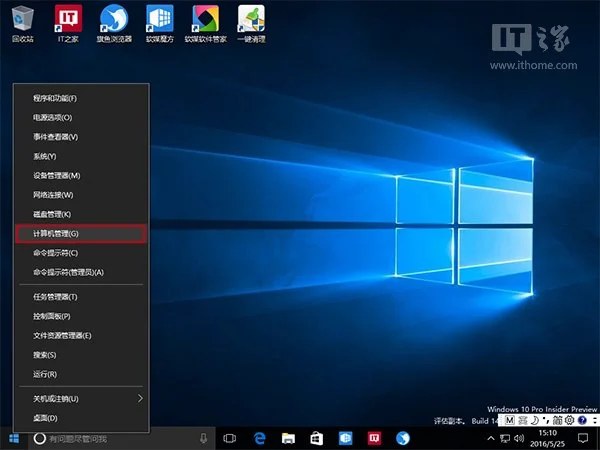This screenshot has height=450, width=600.
Task: Open the 回收站 recycle bin desktop icon
Action: click(23, 24)
